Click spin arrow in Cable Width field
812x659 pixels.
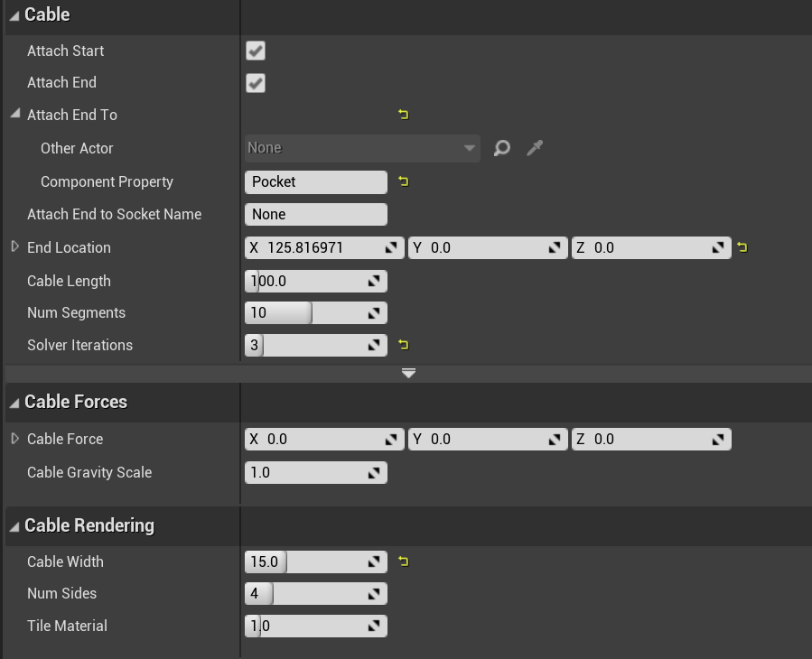pyautogui.click(x=374, y=562)
